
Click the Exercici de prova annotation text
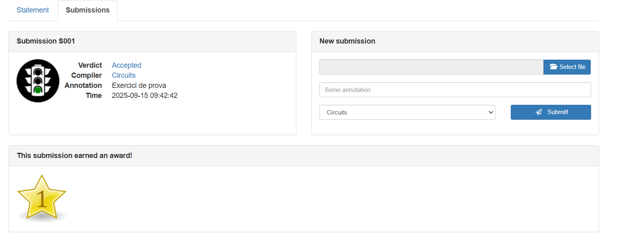click(x=139, y=85)
